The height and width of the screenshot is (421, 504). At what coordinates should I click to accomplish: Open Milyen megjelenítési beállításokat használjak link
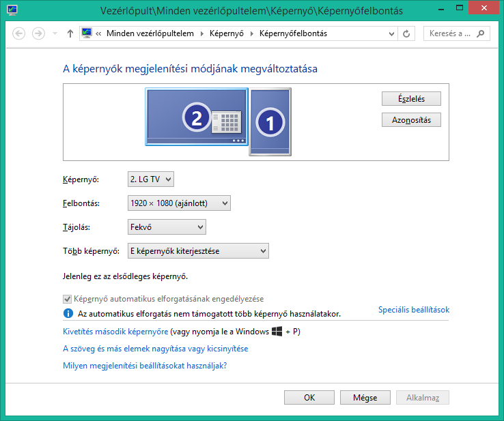click(145, 366)
